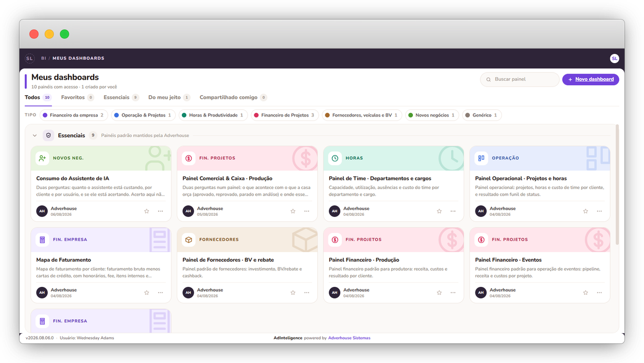Go to BI breadcrumb

point(44,58)
